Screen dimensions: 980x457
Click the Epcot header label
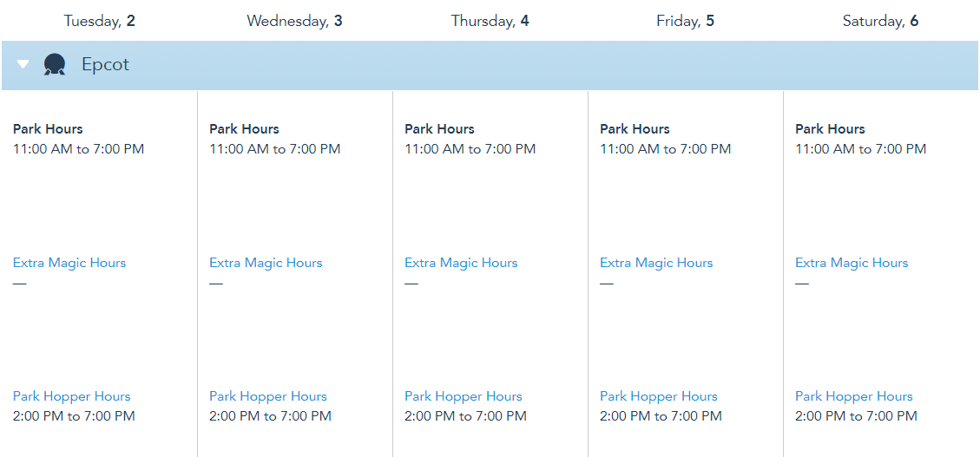click(x=105, y=64)
